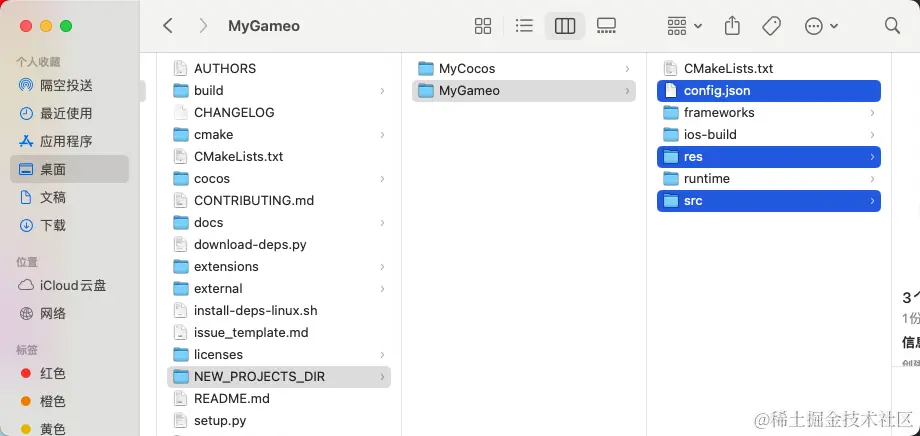Open iCloud云盘 in the sidebar
The height and width of the screenshot is (436, 920).
[x=69, y=286]
